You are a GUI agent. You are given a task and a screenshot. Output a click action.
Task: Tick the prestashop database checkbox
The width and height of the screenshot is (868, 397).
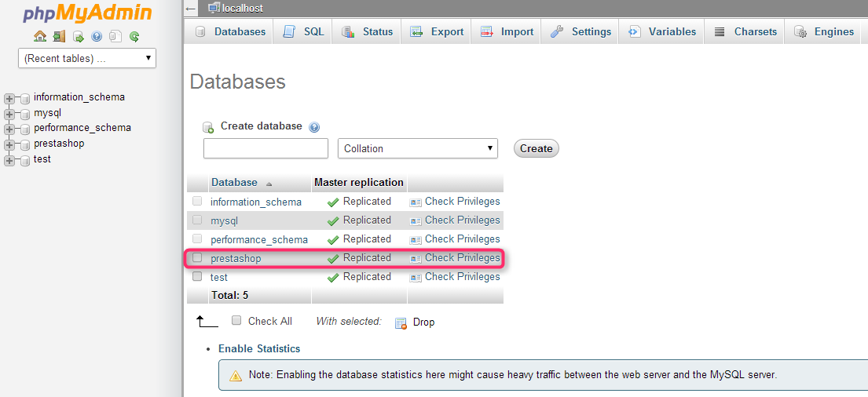[197, 257]
